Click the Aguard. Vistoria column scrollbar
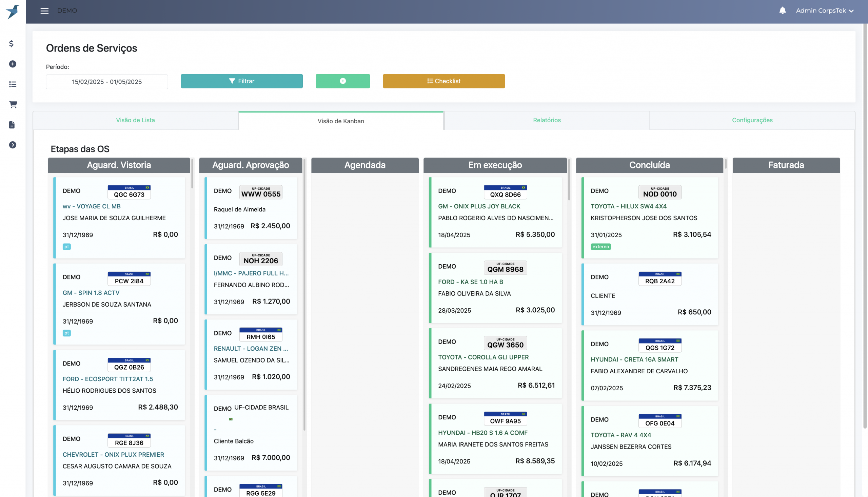 [x=192, y=173]
